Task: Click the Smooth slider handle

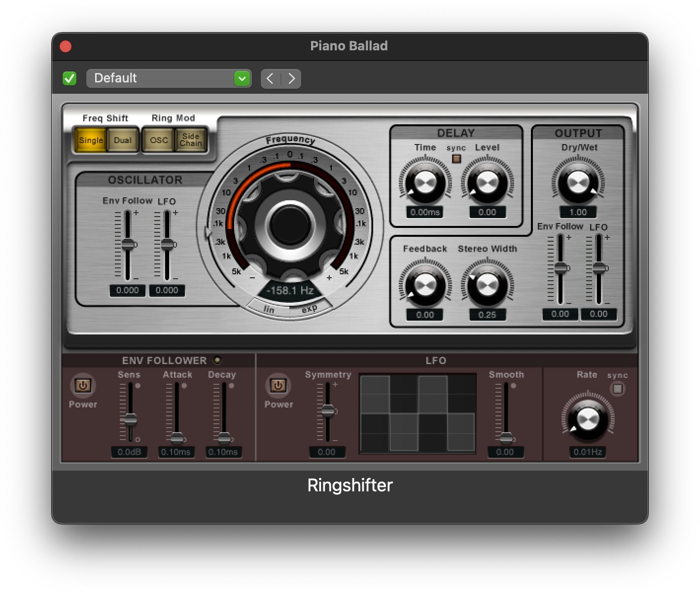Action: (x=506, y=438)
